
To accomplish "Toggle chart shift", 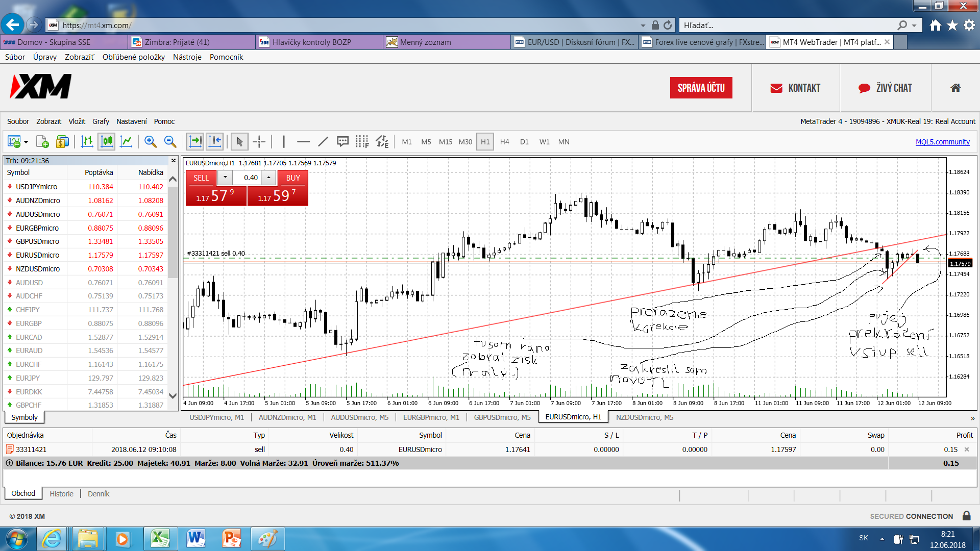I will tap(215, 142).
